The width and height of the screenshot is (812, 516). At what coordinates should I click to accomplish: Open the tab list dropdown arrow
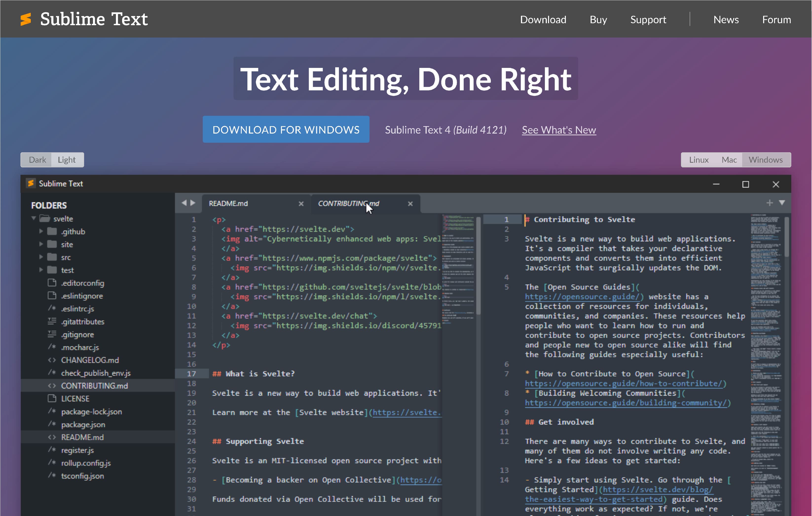(x=782, y=202)
